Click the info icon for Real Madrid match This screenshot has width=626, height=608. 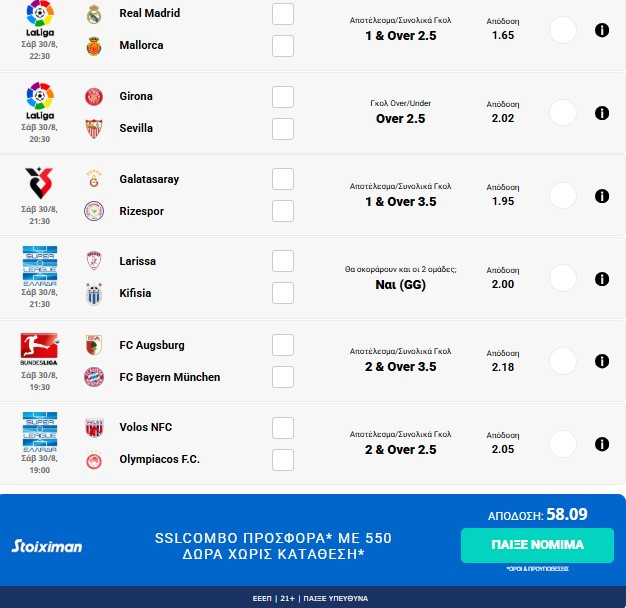(602, 31)
